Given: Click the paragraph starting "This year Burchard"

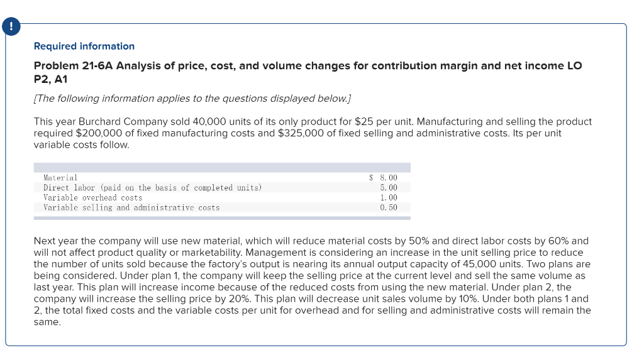Looking at the screenshot, I should click(313, 133).
